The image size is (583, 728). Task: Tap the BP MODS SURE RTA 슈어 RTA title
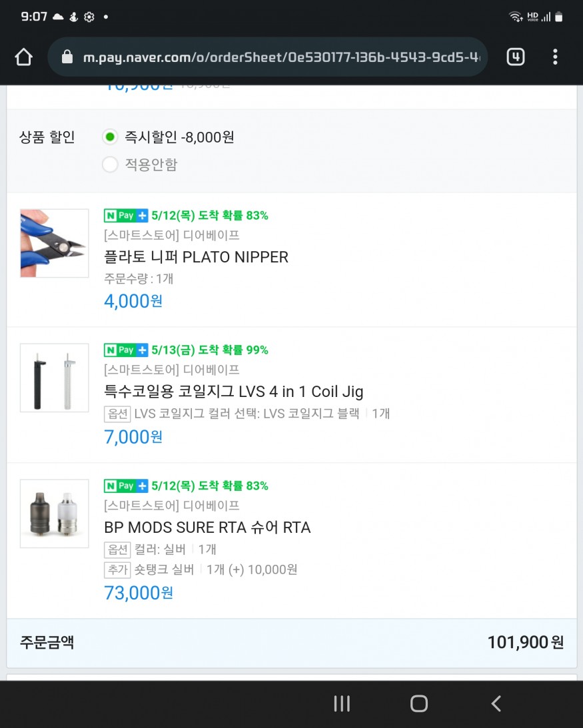207,528
